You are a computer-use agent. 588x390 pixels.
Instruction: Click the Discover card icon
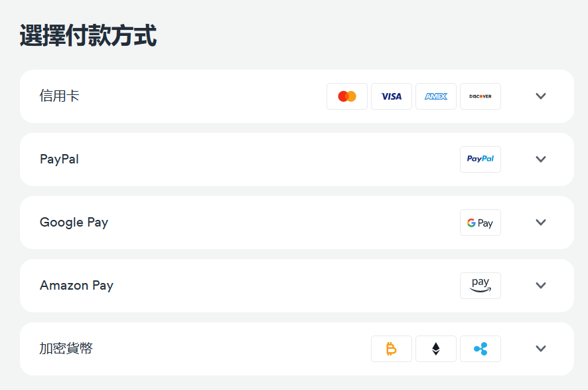tap(480, 96)
